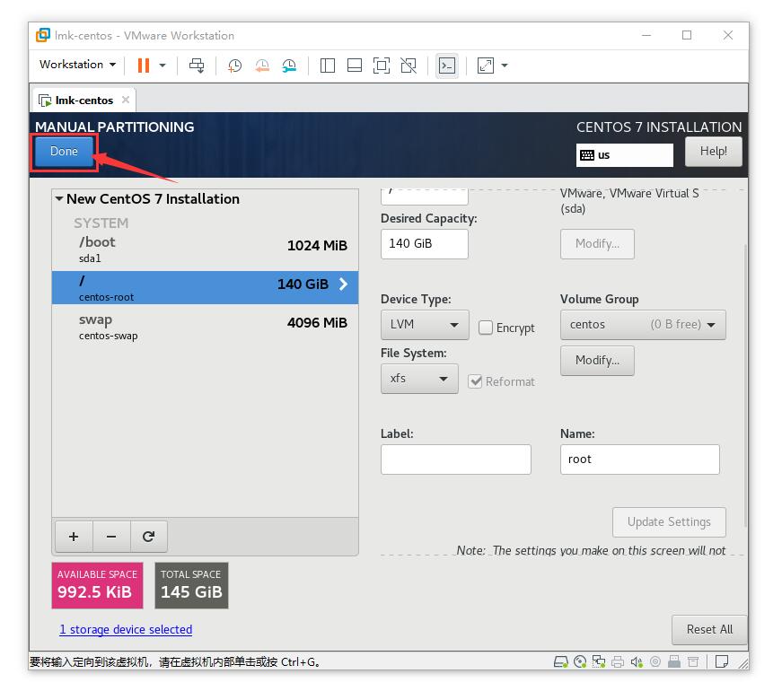Click the Reset All button
The image size is (782, 700).
click(x=709, y=630)
